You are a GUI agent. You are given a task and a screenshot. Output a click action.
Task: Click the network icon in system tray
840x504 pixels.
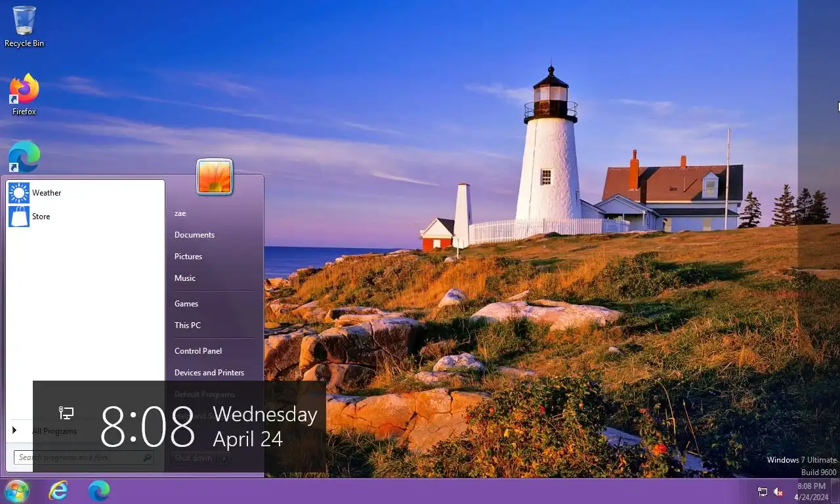tap(763, 492)
